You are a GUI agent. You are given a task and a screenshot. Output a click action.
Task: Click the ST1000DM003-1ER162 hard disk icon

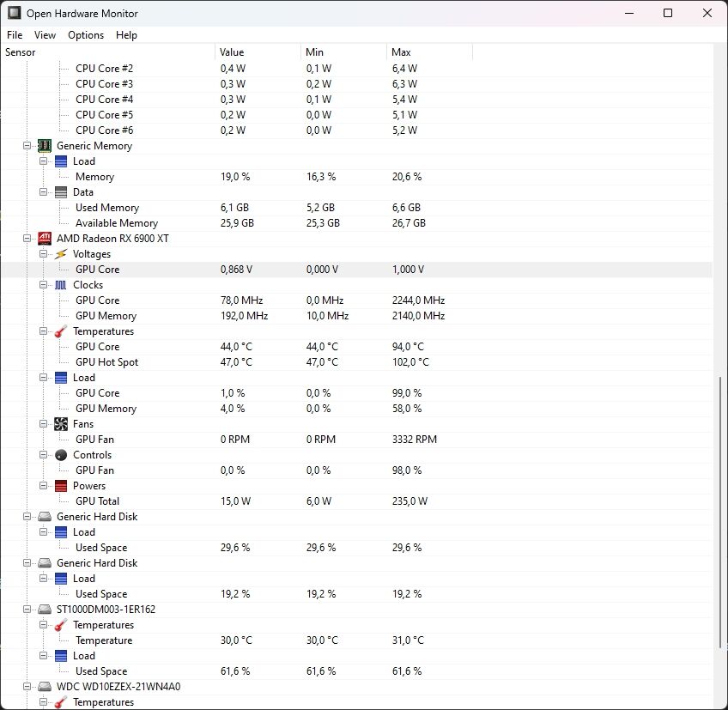45,610
